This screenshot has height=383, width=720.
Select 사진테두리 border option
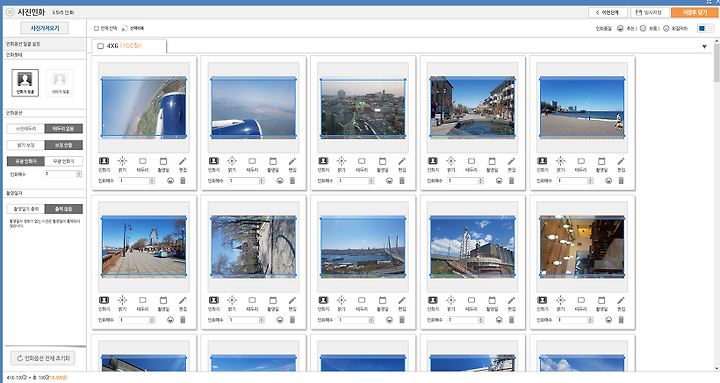coord(26,129)
